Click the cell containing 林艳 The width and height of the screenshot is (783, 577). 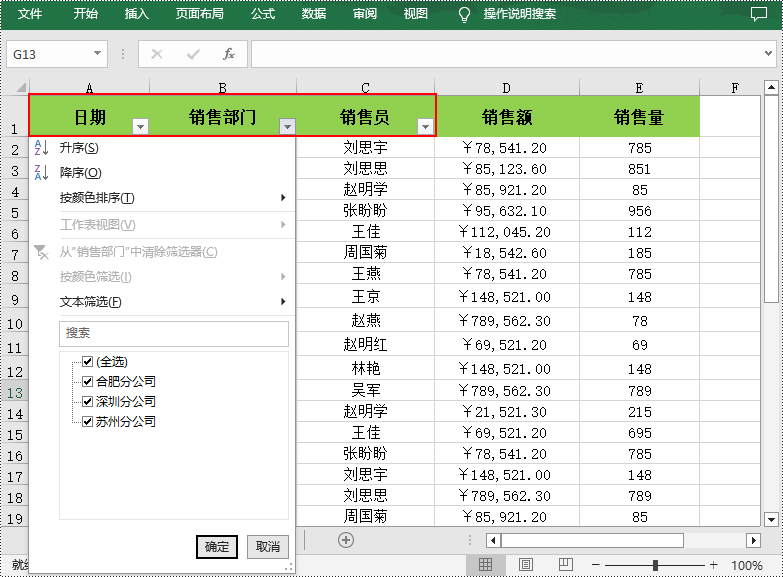(366, 369)
